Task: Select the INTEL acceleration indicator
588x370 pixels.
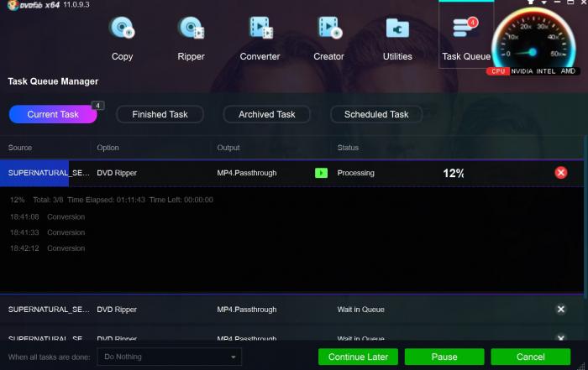Action: click(x=546, y=71)
